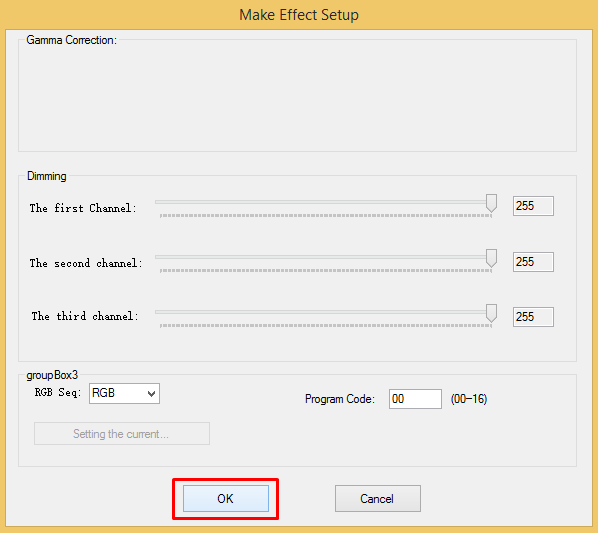The height and width of the screenshot is (533, 598).
Task: Click the first Channel value box showing 255
Action: pyautogui.click(x=533, y=206)
